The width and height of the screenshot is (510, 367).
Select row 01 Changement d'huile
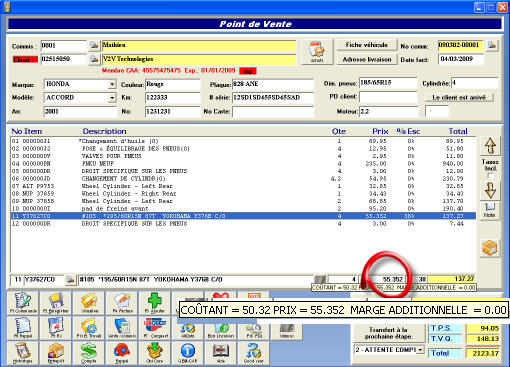243,141
